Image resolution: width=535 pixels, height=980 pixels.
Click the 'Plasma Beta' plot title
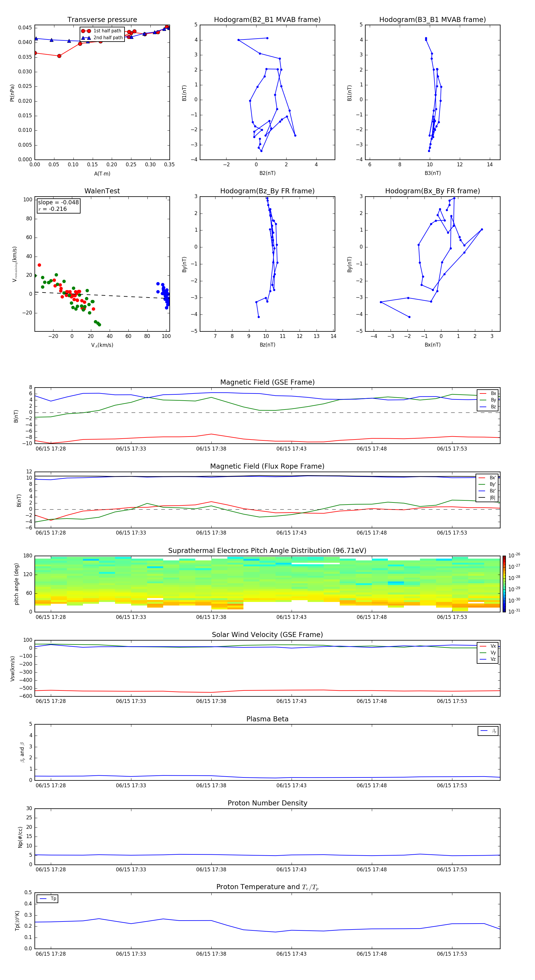(267, 719)
